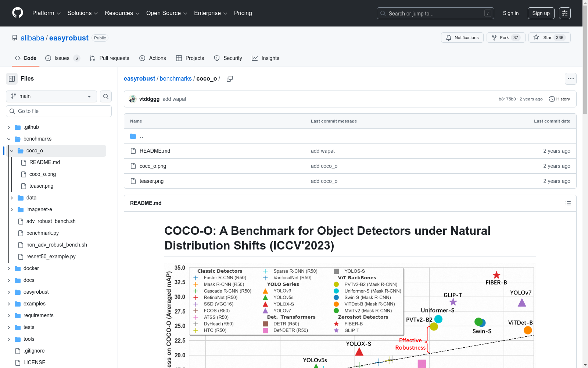Open commit History
The width and height of the screenshot is (588, 368).
click(559, 99)
